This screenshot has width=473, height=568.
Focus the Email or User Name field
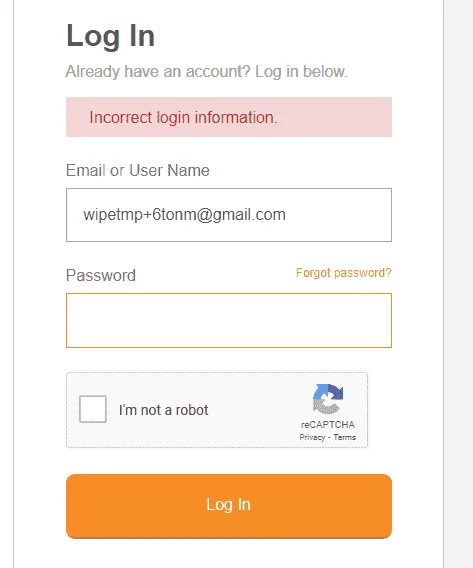(229, 215)
